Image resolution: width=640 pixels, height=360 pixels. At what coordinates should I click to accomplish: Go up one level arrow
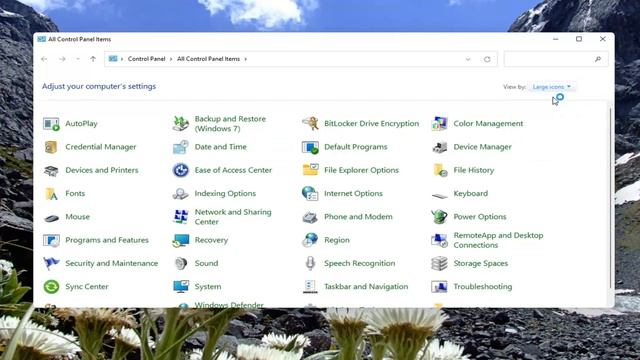pyautogui.click(x=93, y=59)
